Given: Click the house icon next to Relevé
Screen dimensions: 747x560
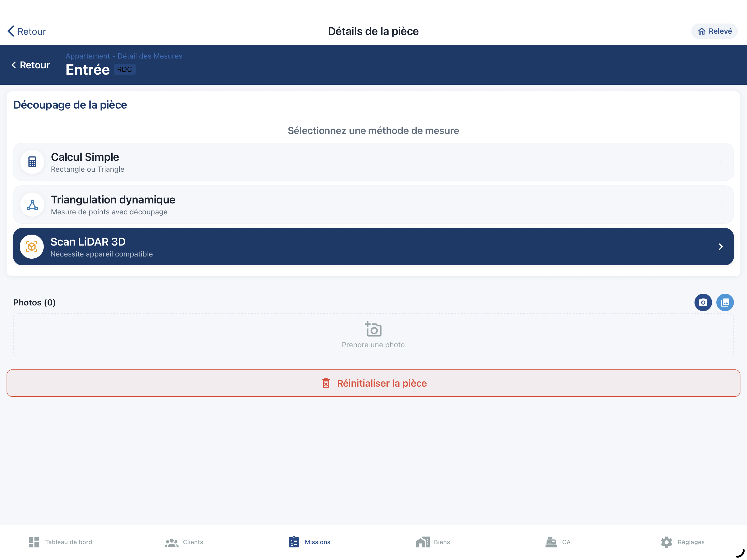Looking at the screenshot, I should pyautogui.click(x=701, y=31).
